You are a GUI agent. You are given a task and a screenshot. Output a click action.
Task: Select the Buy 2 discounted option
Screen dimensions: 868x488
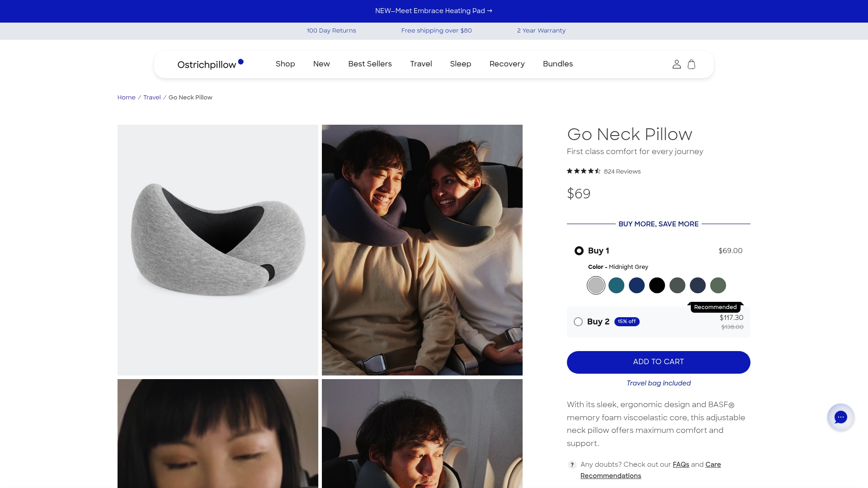(578, 321)
